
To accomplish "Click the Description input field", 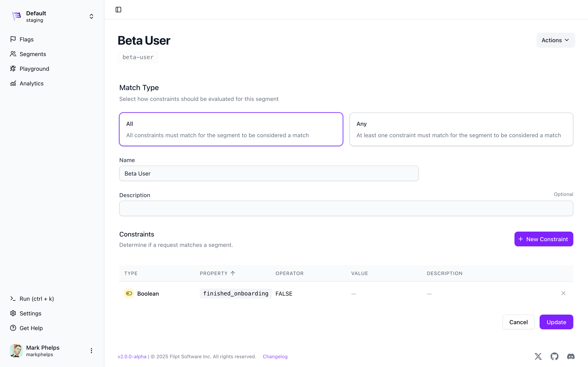I will click(346, 208).
